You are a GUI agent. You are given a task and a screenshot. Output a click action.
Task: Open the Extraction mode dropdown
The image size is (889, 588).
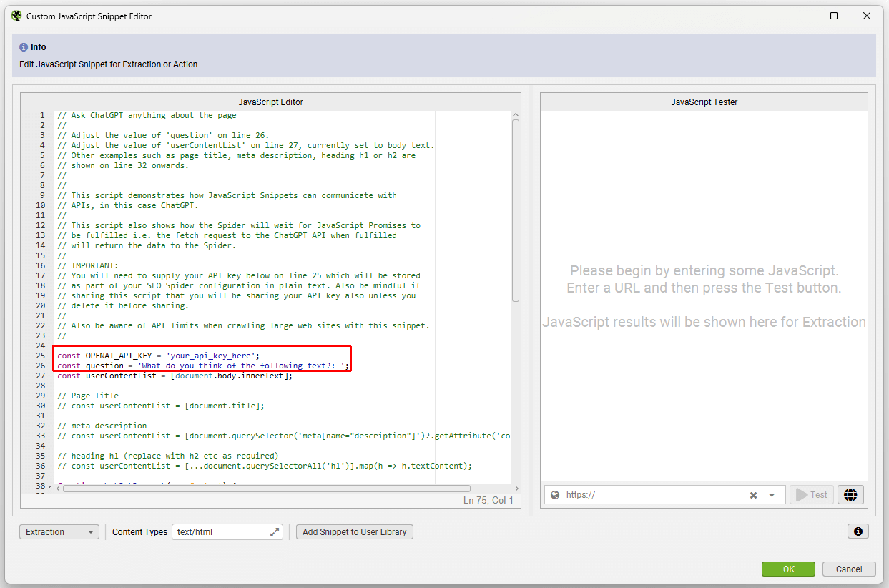click(x=59, y=531)
